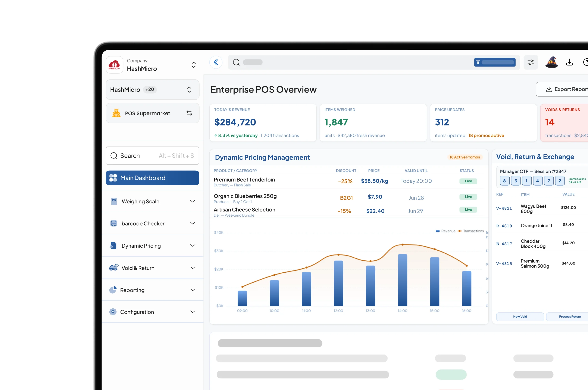This screenshot has height=390, width=588.
Task: Click Live status for Artisan Cheese
Action: tap(468, 210)
